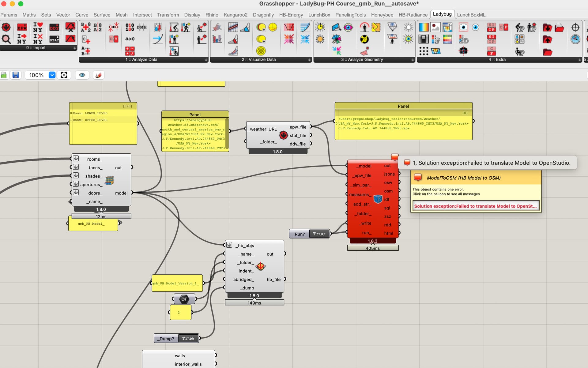The height and width of the screenshot is (368, 588).
Task: Open the HB-Energy tab
Action: click(x=291, y=15)
